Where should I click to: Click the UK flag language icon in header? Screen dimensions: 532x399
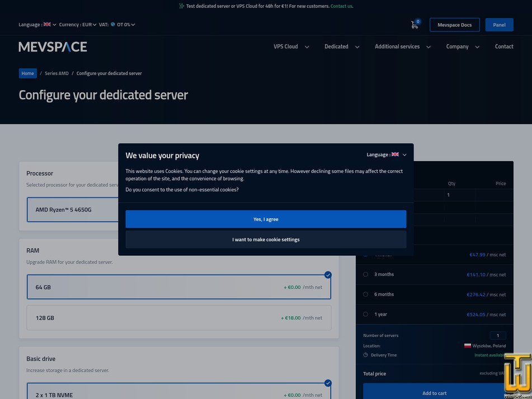pos(47,25)
